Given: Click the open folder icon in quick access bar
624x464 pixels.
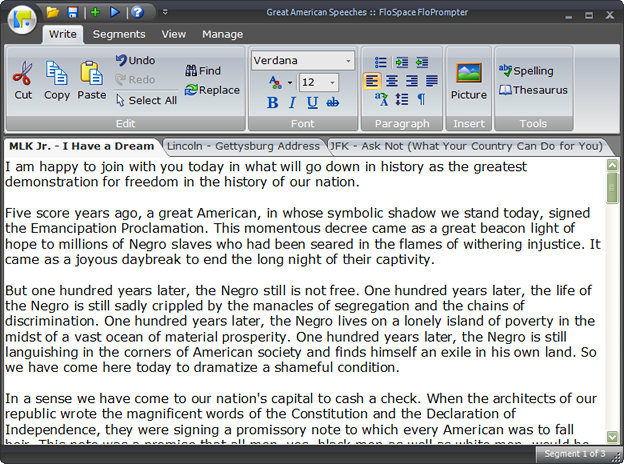Looking at the screenshot, I should (x=52, y=12).
